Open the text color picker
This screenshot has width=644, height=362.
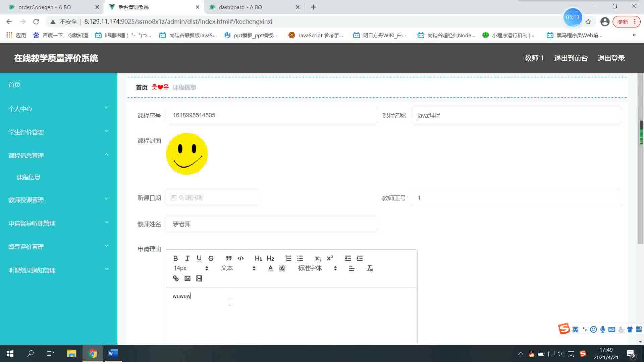click(270, 268)
